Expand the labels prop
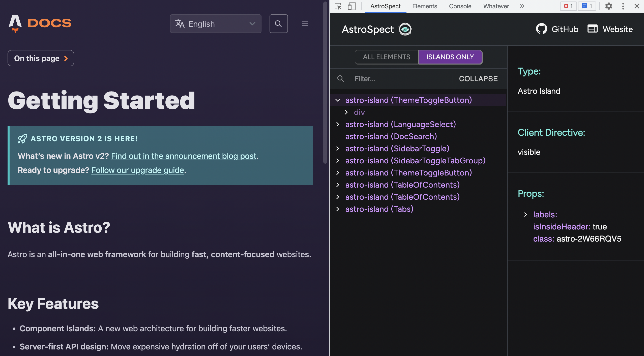The height and width of the screenshot is (356, 644). [525, 215]
